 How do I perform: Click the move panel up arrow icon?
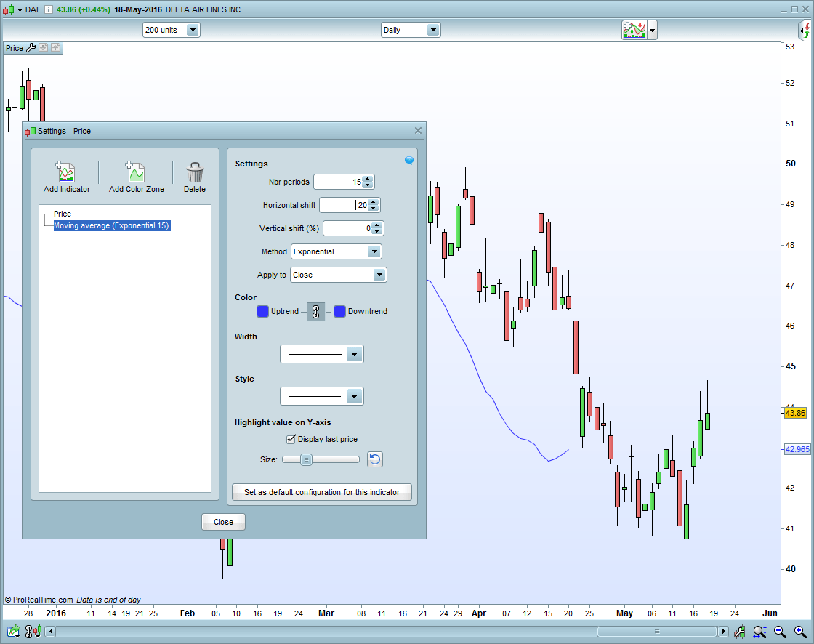[55, 48]
